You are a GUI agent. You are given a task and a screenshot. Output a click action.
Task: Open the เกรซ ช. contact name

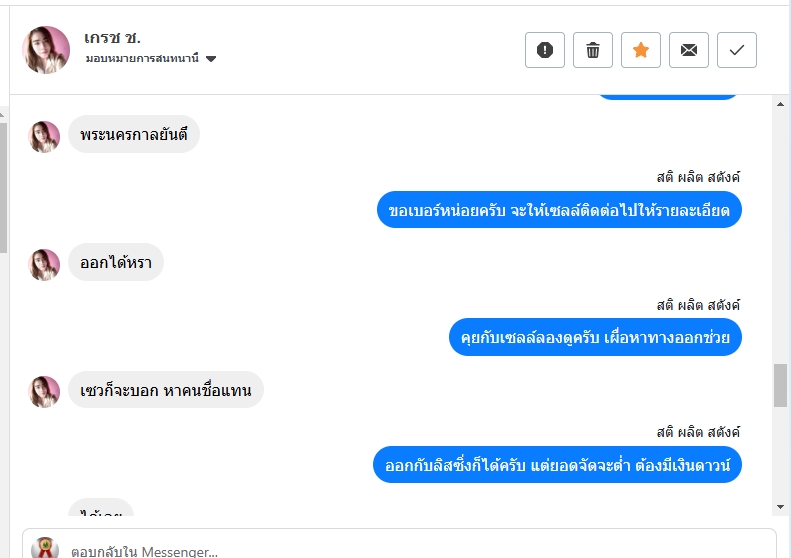[x=112, y=38]
